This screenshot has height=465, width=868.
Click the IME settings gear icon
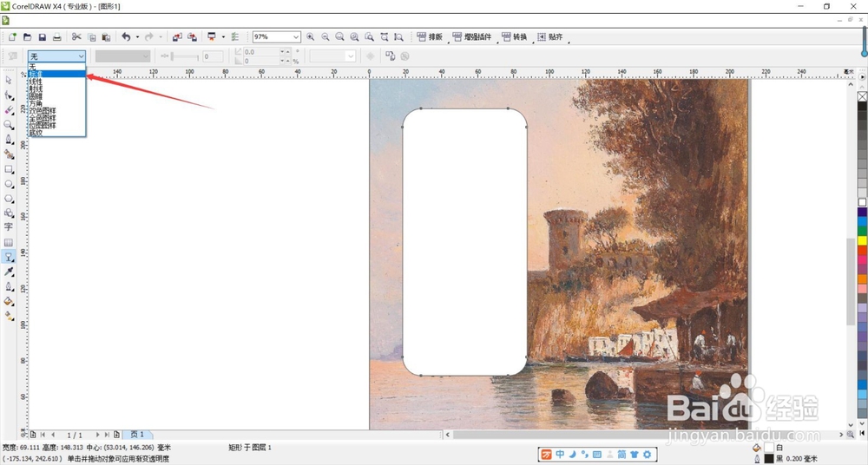click(648, 455)
